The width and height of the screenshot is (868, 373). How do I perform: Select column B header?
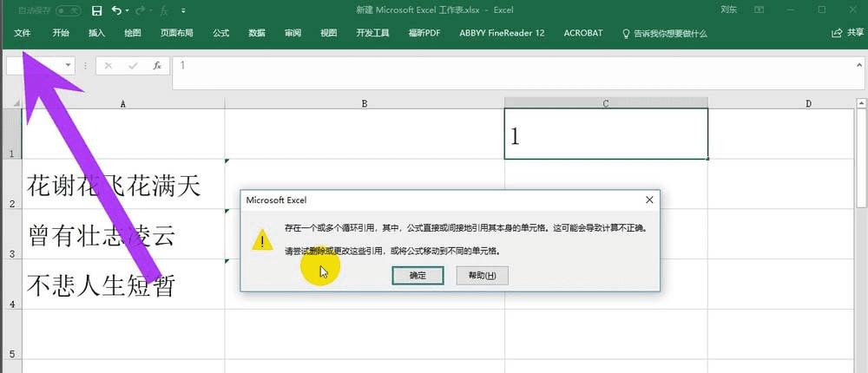pos(365,103)
